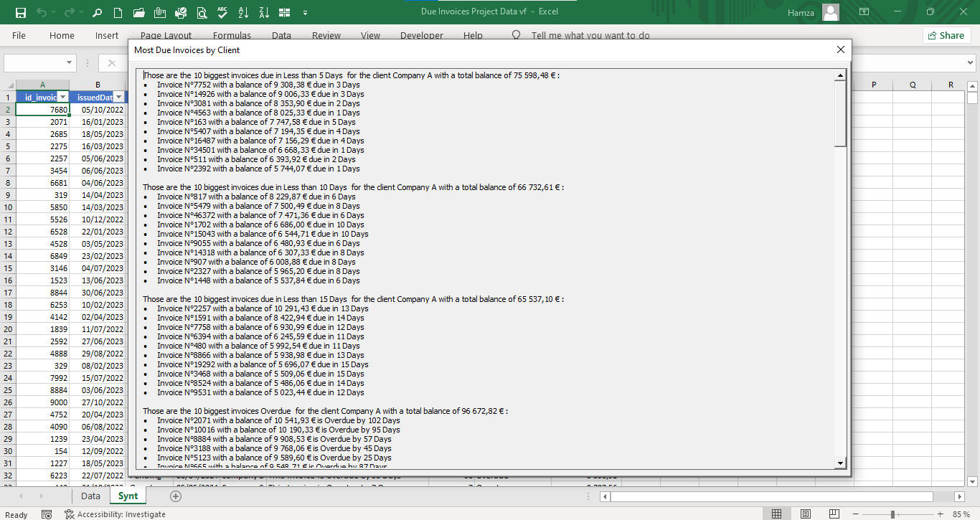980x520 pixels.
Task: Select the Normal view button
Action: pyautogui.click(x=777, y=514)
